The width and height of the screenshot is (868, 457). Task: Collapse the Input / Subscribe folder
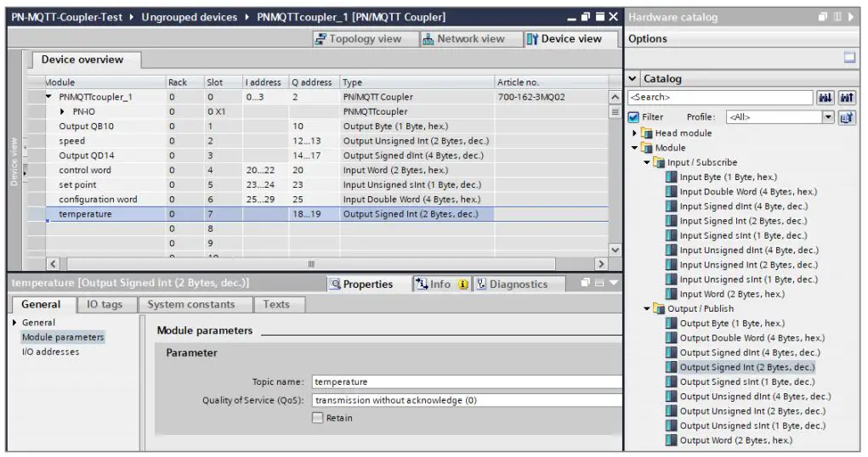(647, 162)
